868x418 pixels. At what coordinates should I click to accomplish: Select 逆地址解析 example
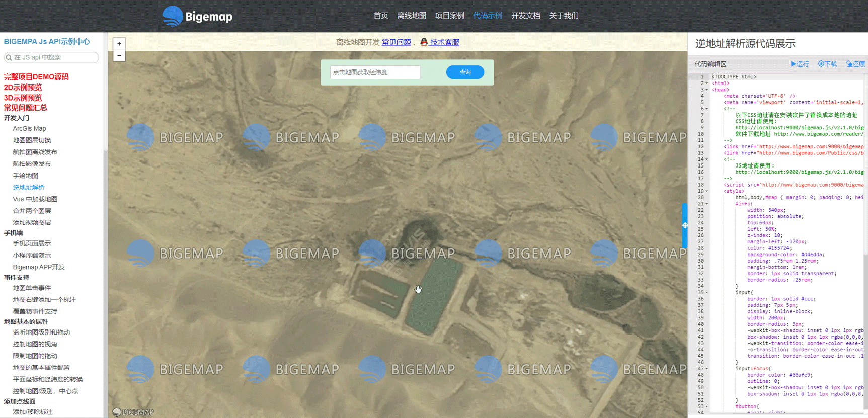pyautogui.click(x=29, y=187)
